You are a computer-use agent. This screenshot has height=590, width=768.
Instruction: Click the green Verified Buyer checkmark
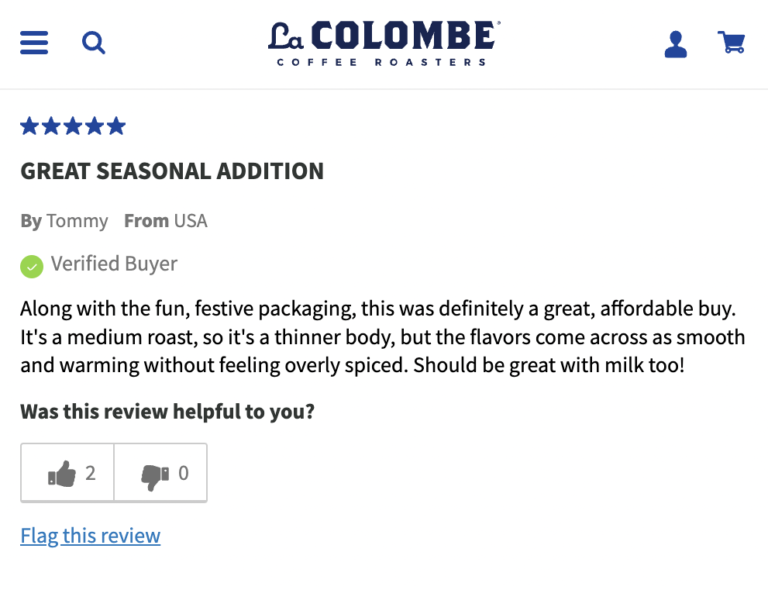pyautogui.click(x=32, y=266)
